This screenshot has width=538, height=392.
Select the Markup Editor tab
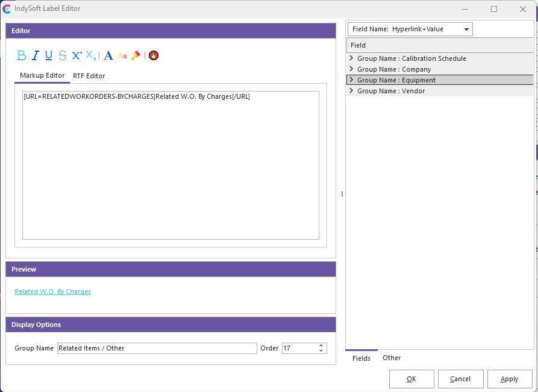click(x=42, y=76)
